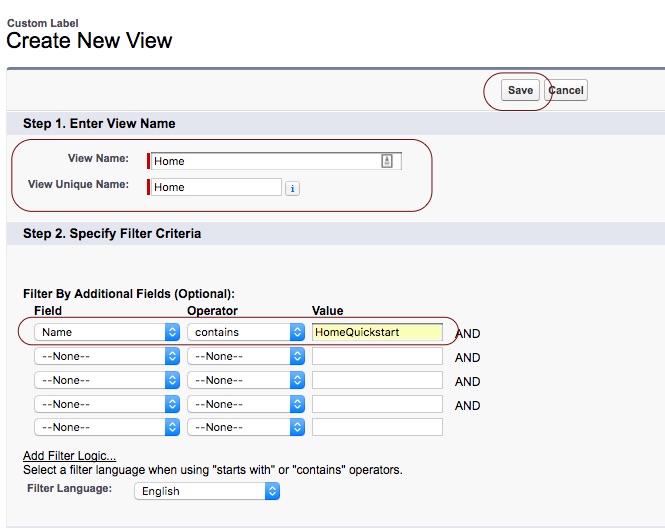
Task: Open the Name field dropdown in first filter row
Action: pyautogui.click(x=107, y=332)
